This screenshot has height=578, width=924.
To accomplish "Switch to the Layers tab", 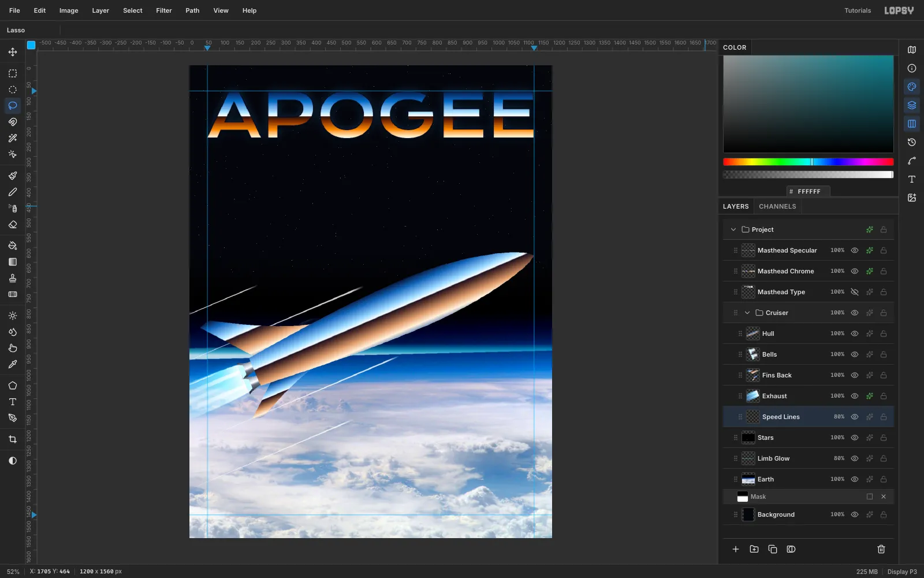I will (x=736, y=206).
